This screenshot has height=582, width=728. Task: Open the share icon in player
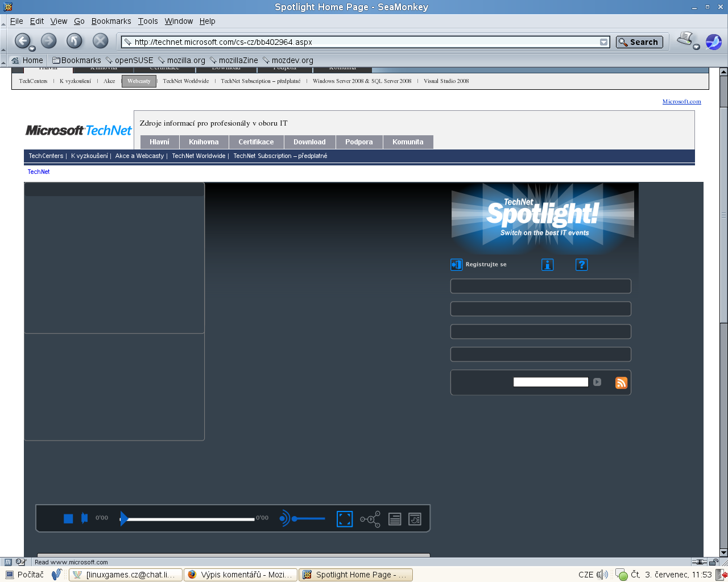(370, 519)
